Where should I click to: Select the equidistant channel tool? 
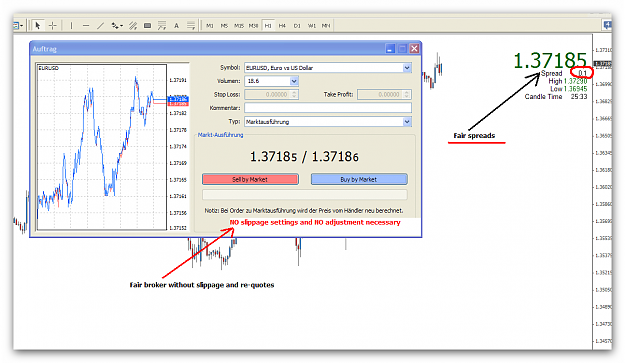(133, 26)
